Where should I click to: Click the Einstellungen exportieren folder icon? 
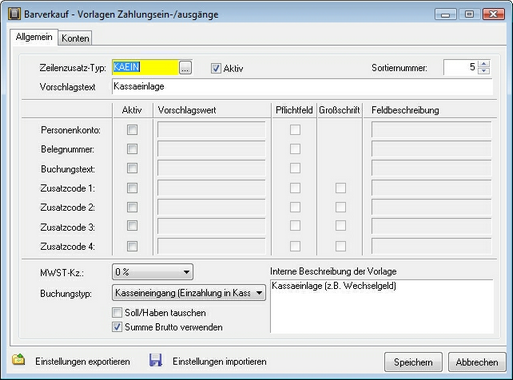tap(19, 360)
